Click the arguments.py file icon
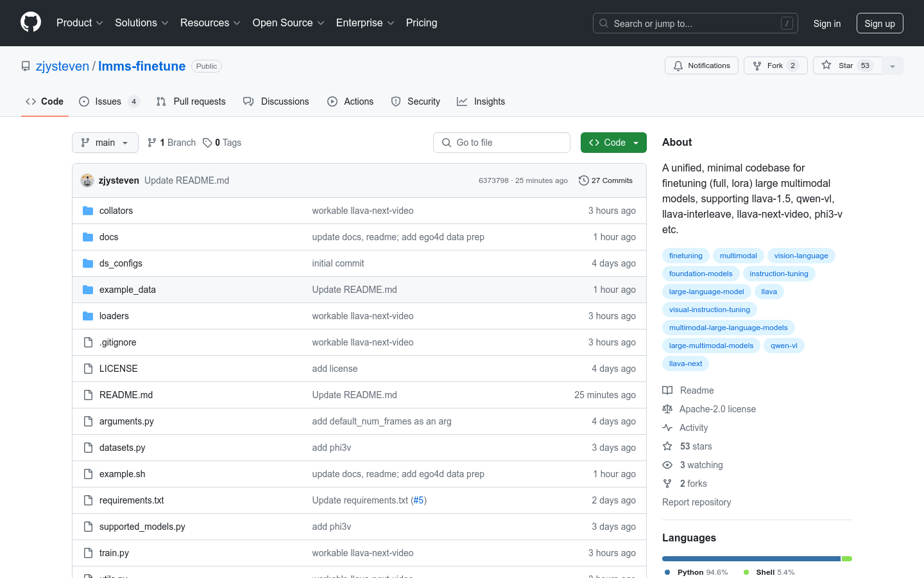Viewport: 924px width, 578px height. (88, 421)
